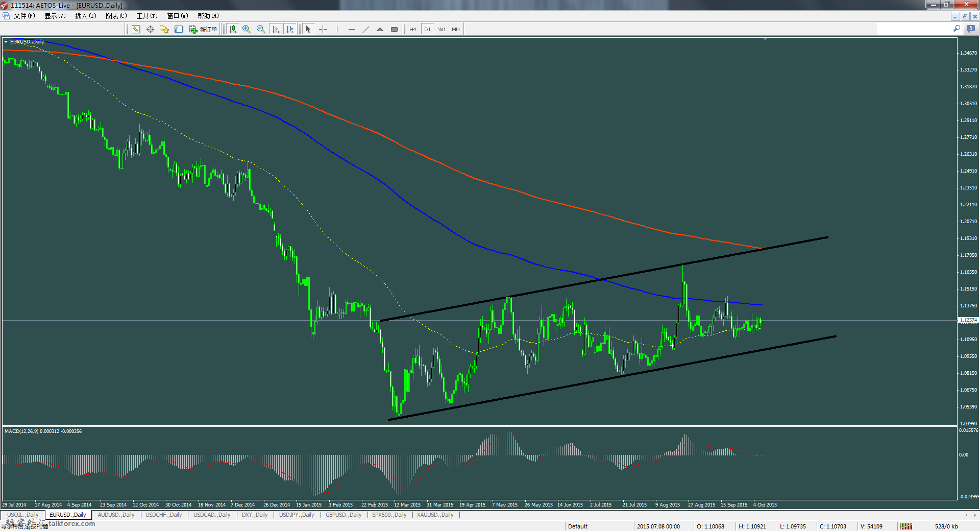The image size is (980, 531).
Task: Click the date 2015.07.08 00:00 status field
Action: click(658, 526)
